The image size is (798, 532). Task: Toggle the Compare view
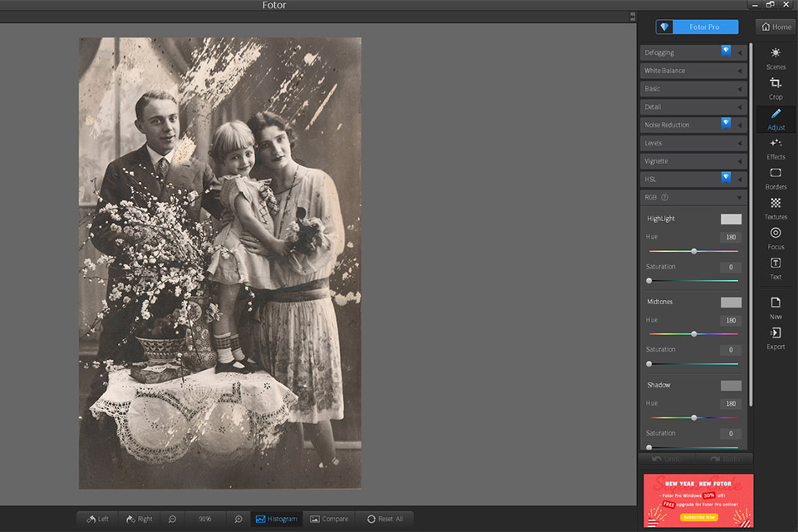tap(329, 519)
